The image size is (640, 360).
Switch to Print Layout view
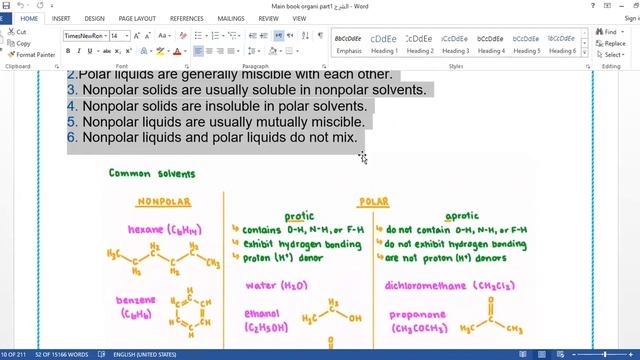[x=542, y=354]
